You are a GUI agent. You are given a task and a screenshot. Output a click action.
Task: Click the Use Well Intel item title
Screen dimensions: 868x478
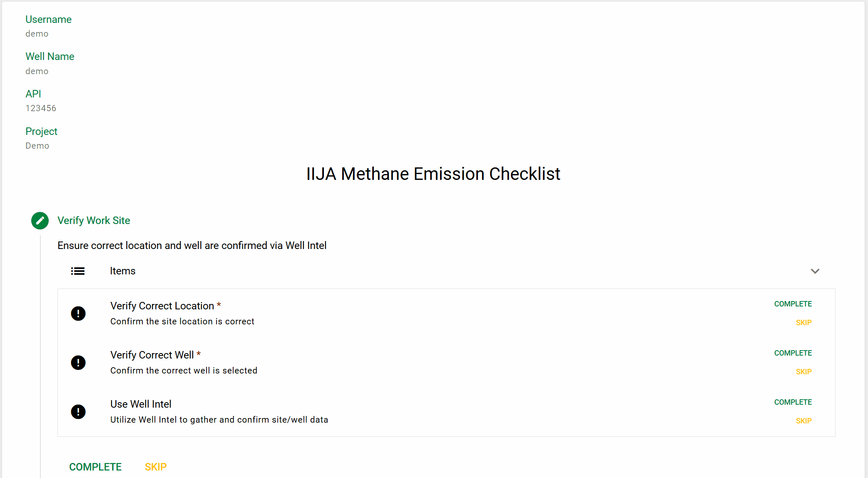point(141,404)
